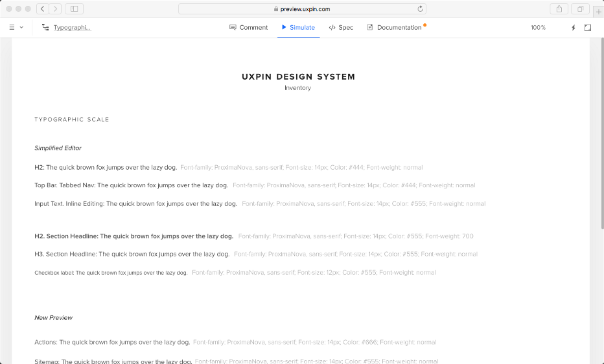
Task: Reload the page with refresh icon
Action: (x=420, y=8)
